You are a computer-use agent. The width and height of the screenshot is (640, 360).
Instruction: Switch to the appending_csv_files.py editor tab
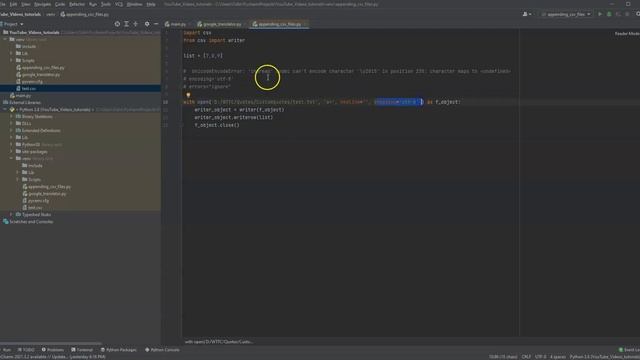coord(279,24)
